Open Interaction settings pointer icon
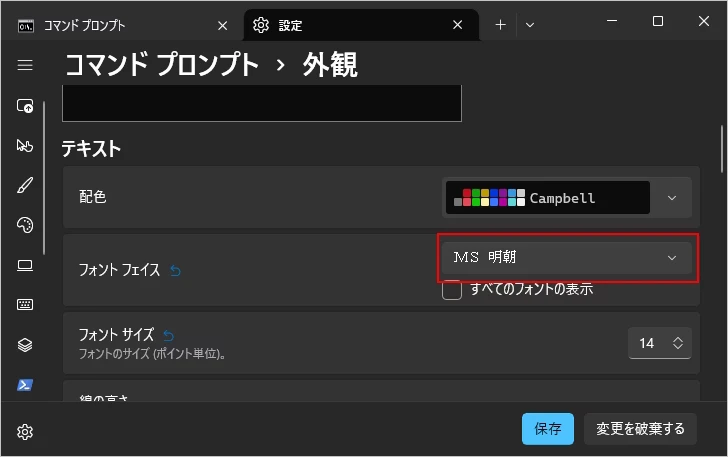 (25, 146)
